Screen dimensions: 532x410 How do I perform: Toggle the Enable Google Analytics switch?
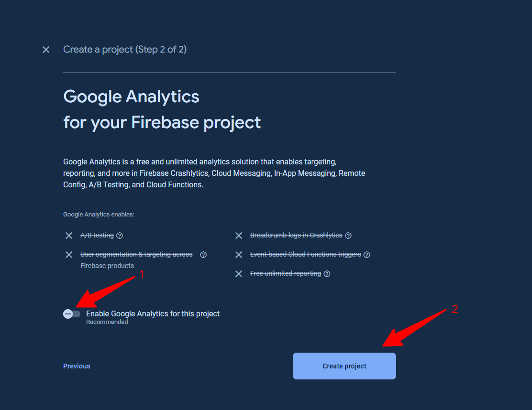(72, 314)
